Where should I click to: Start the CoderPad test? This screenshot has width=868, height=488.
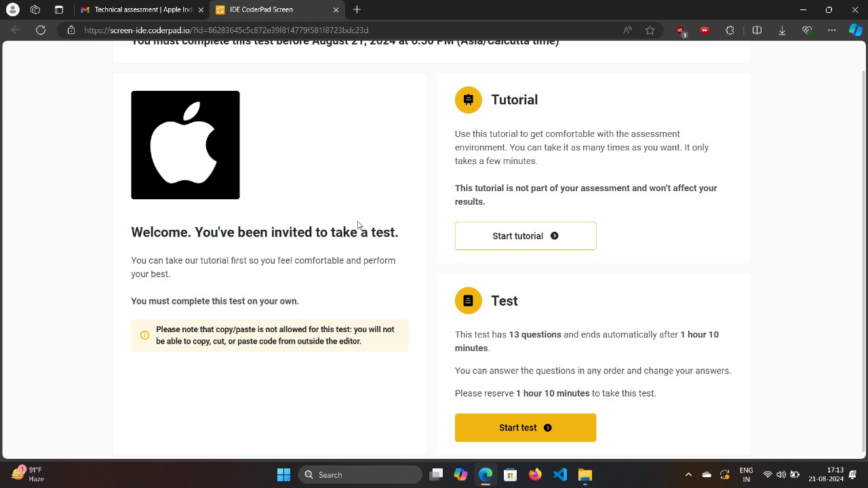coord(526,428)
